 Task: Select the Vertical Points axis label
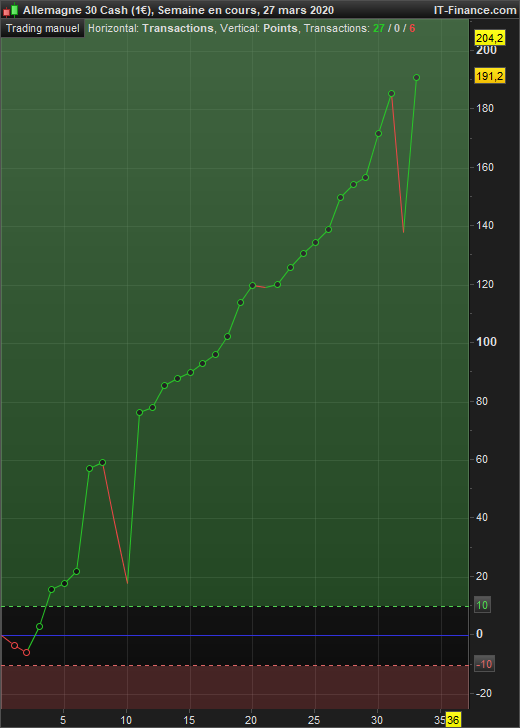[259, 29]
